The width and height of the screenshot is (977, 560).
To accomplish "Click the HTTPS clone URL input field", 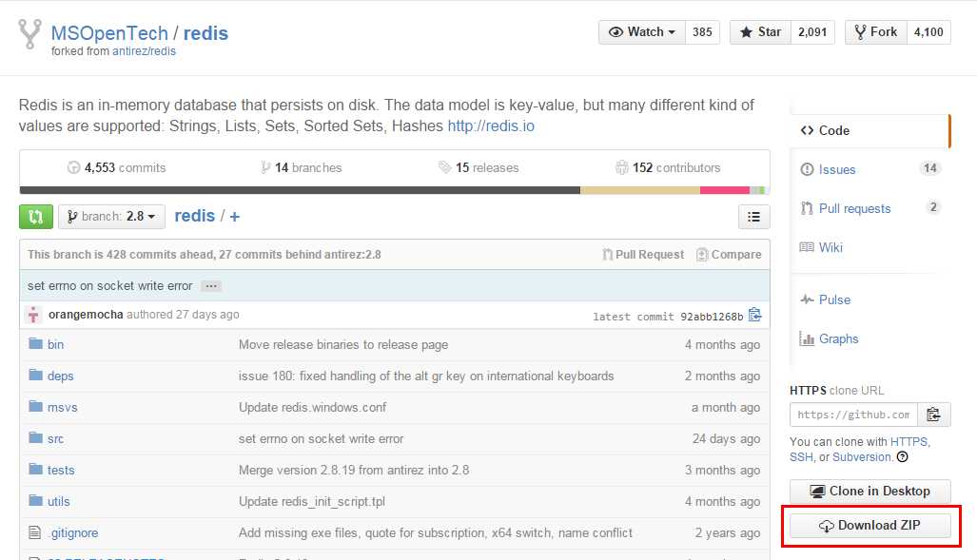I will click(x=853, y=415).
